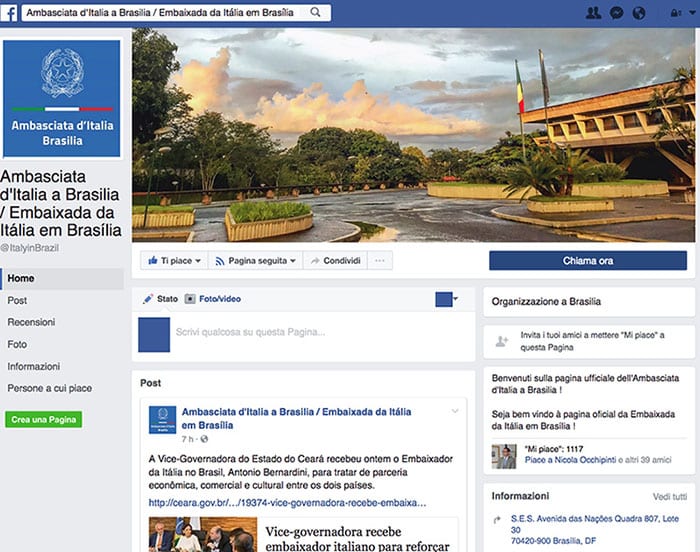Open Recensioni in the sidebar

point(31,322)
